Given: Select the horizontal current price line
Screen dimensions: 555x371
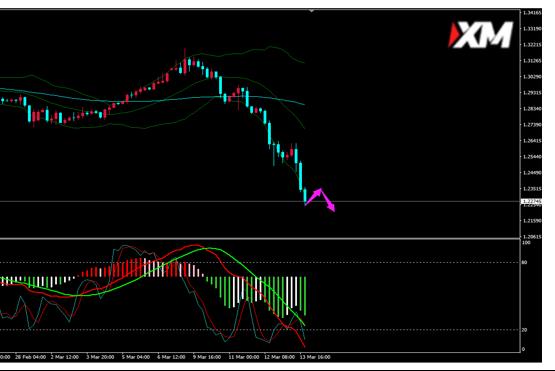Looking at the screenshot, I should coord(259,202).
